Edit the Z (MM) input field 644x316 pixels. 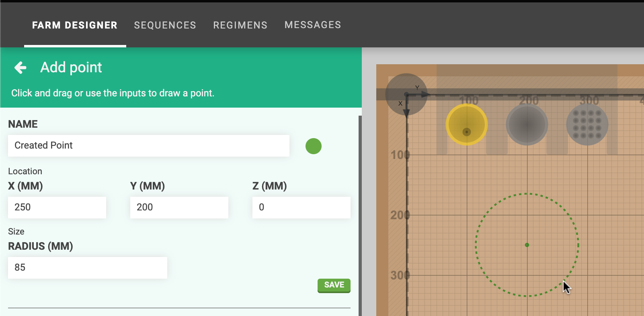(x=301, y=207)
